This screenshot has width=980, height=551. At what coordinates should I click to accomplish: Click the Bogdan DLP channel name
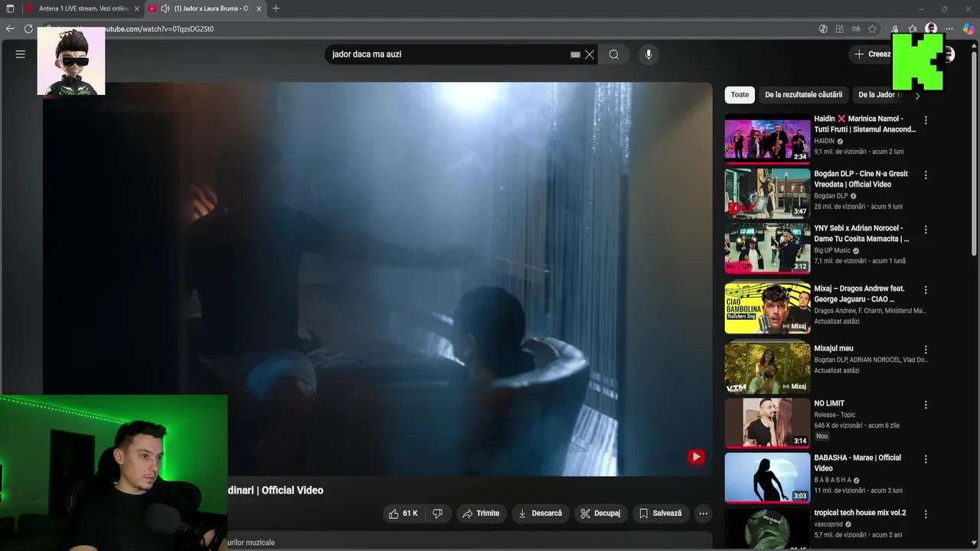click(x=831, y=196)
